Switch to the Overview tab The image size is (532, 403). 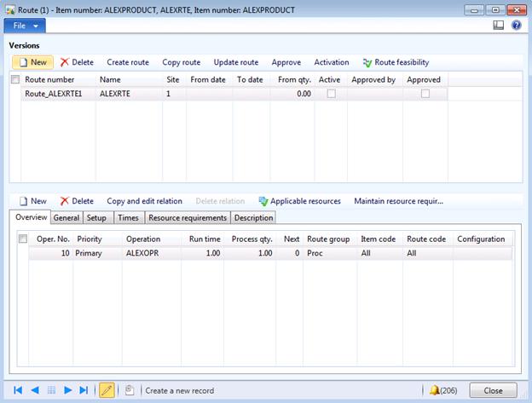pyautogui.click(x=31, y=217)
